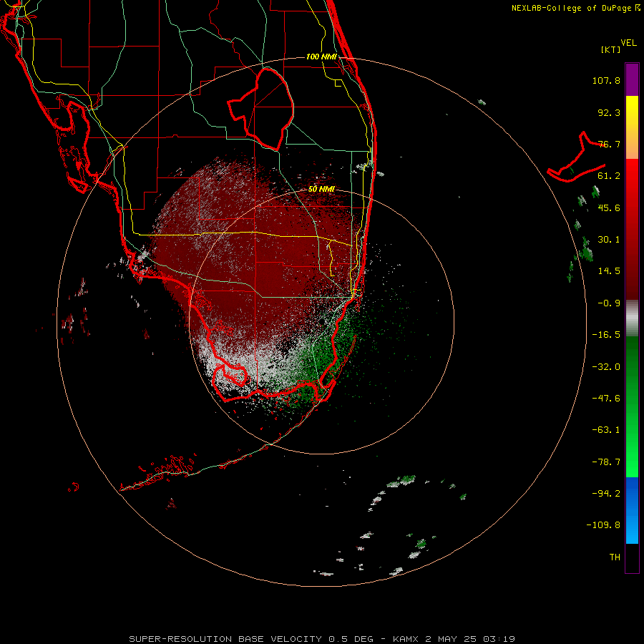Screen dimensions: 644x644
Task: Select the -63.1 legend value
Action: click(606, 430)
